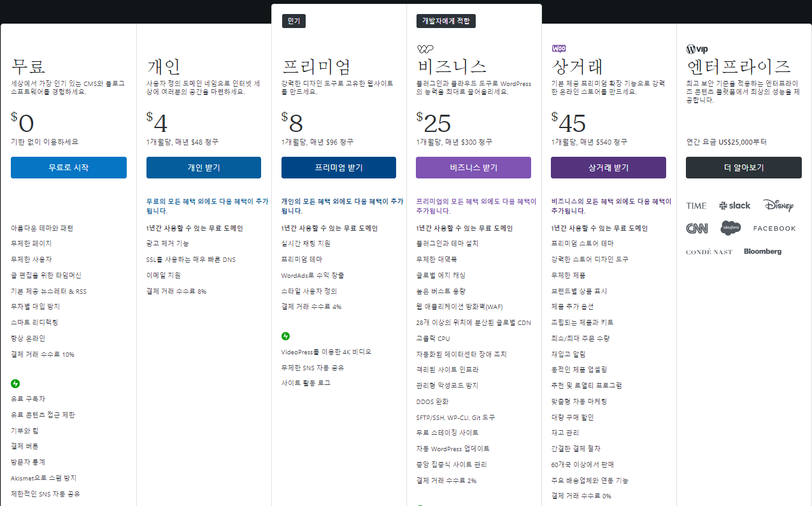
Task: Click 더 알아보기 under 엔터프라이즈
Action: (x=743, y=167)
